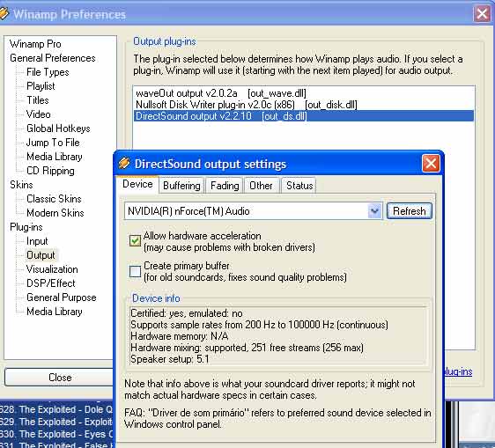Click the Refresh button

coord(410,210)
